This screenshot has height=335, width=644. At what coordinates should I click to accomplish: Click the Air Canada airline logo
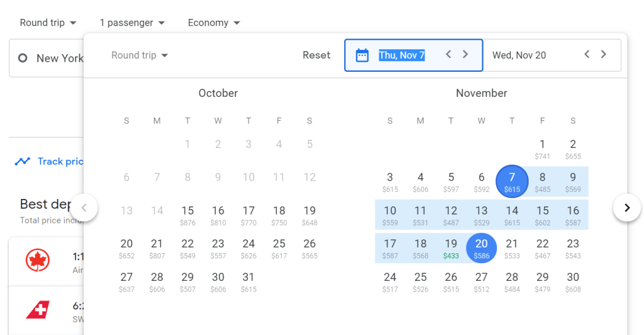38,260
